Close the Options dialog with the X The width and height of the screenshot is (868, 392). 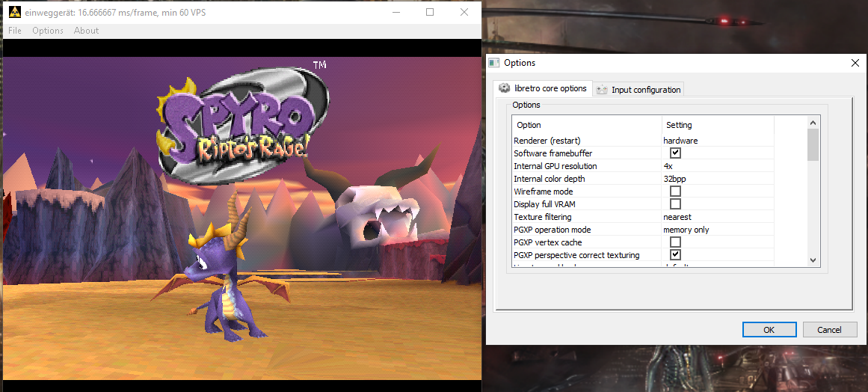click(855, 64)
